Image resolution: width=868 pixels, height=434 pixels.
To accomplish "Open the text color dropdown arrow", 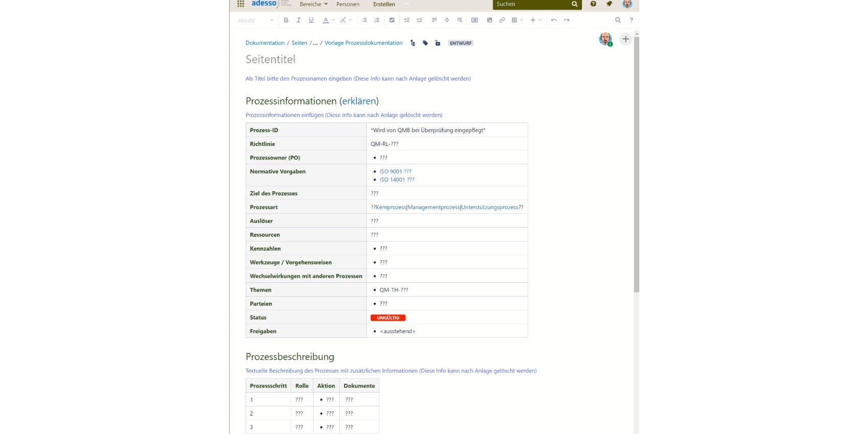I will point(333,20).
